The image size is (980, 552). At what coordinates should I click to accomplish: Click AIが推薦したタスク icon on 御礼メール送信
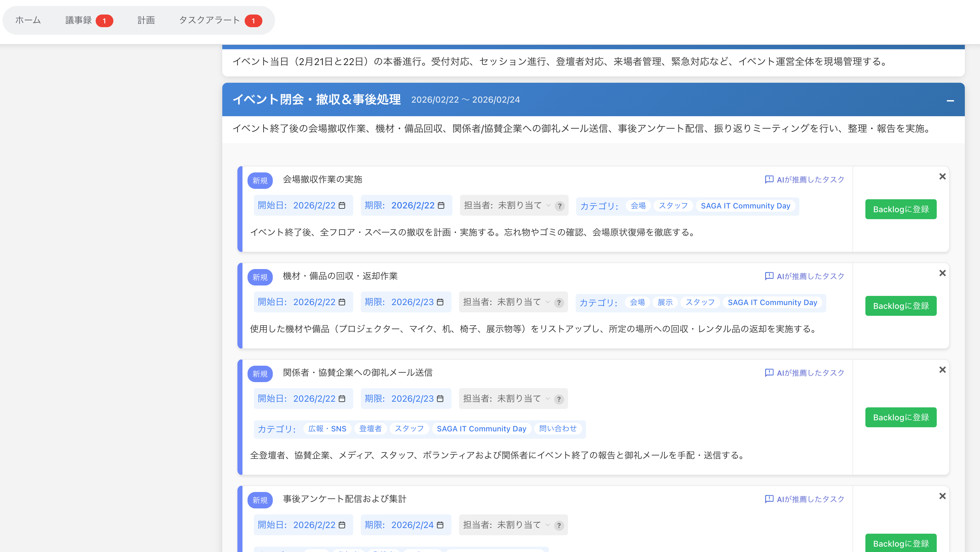(x=769, y=373)
